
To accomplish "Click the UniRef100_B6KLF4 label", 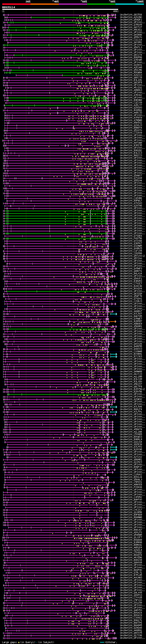I will 131,409.
